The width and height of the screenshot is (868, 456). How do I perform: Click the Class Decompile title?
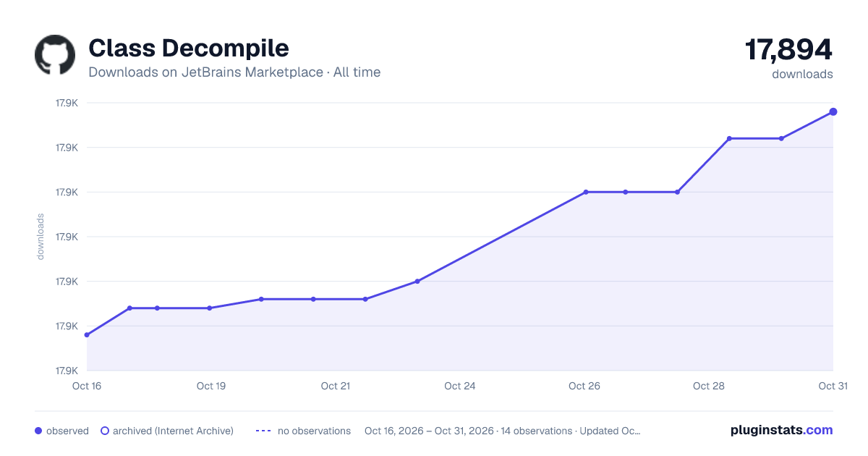(189, 48)
